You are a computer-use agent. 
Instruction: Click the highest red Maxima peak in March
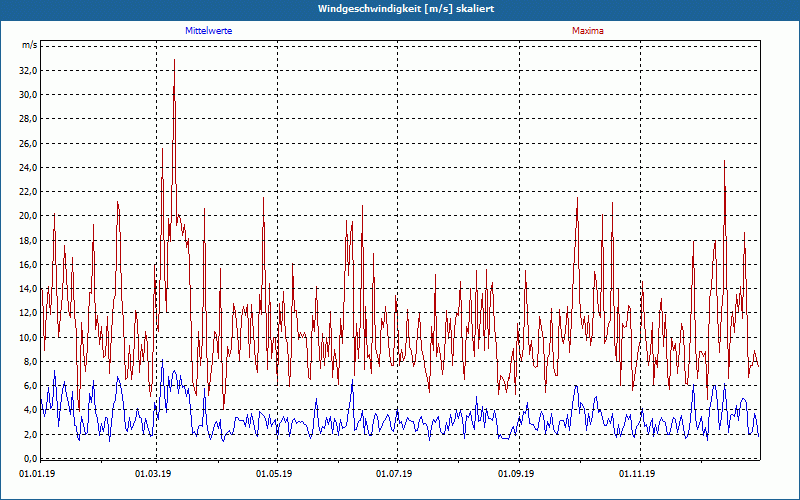pyautogui.click(x=174, y=60)
